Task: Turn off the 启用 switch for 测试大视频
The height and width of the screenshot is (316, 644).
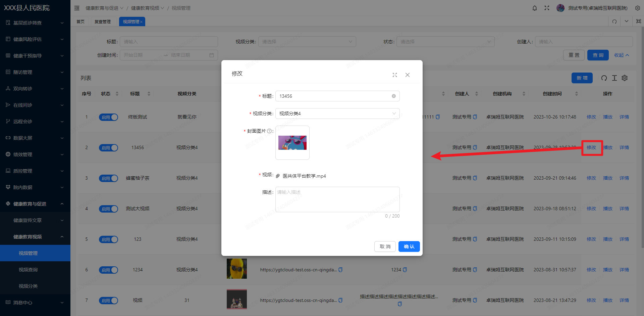Action: 108,209
